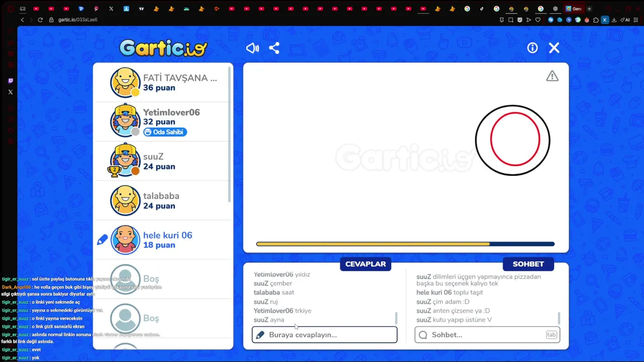
Task: Click the red circle in drawing canvas
Action: (515, 139)
